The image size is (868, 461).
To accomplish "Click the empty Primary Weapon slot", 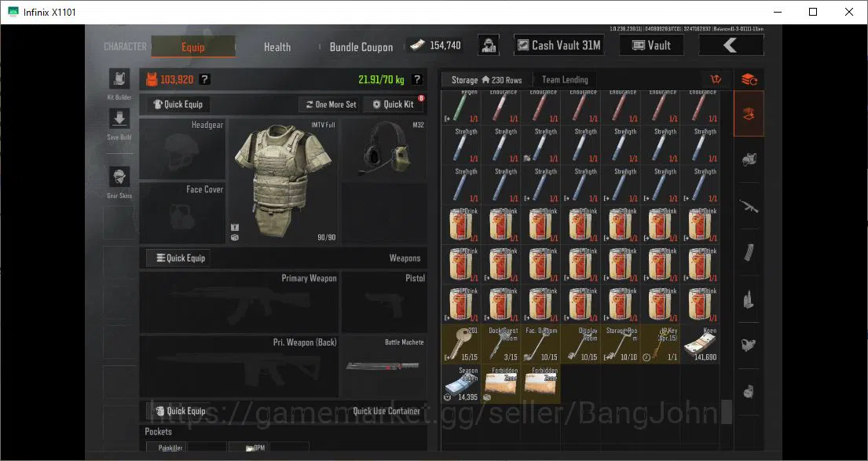I will coord(239,302).
